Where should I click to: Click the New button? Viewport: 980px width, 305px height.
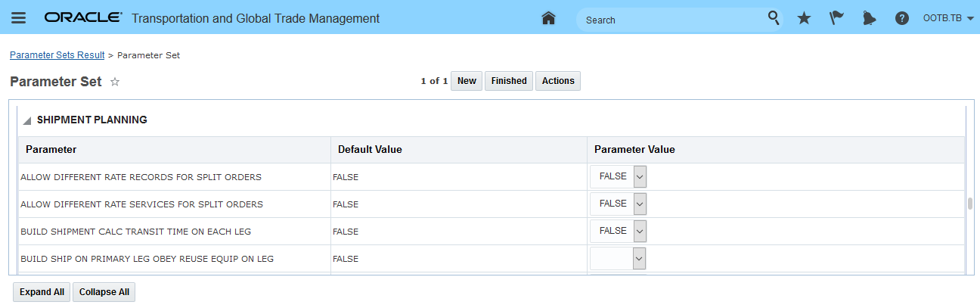coord(467,81)
